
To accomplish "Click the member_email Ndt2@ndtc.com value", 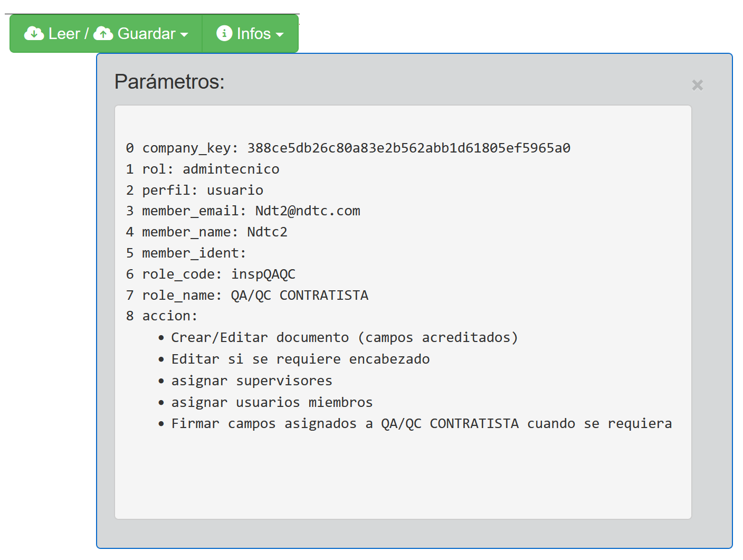I will 307,211.
